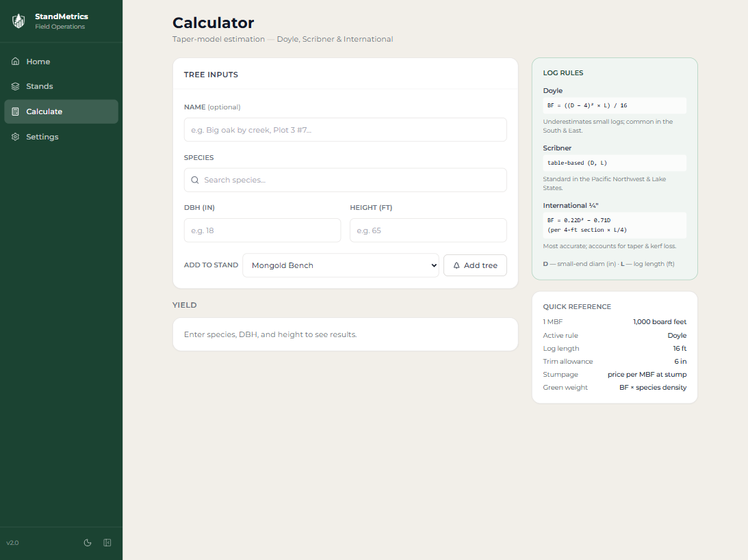Open the Stands page from the sidebar
Screen dimensions: 748x560
40,87
